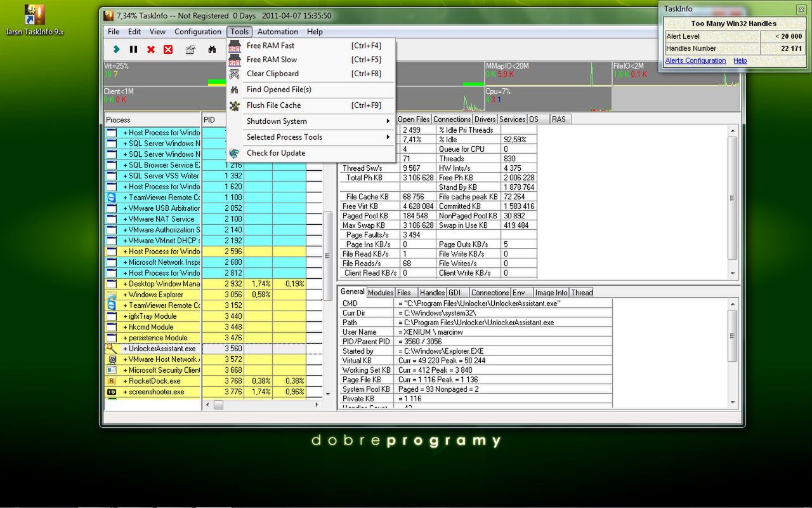Screen dimensions: 812x508
Task: Expand the Selected Process Tools submenu
Action: (310, 137)
